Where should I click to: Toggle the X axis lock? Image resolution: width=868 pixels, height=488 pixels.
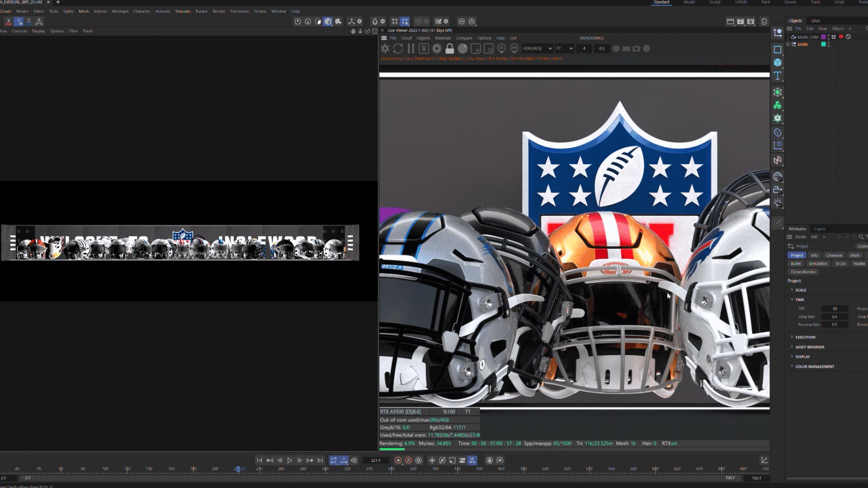(9, 21)
